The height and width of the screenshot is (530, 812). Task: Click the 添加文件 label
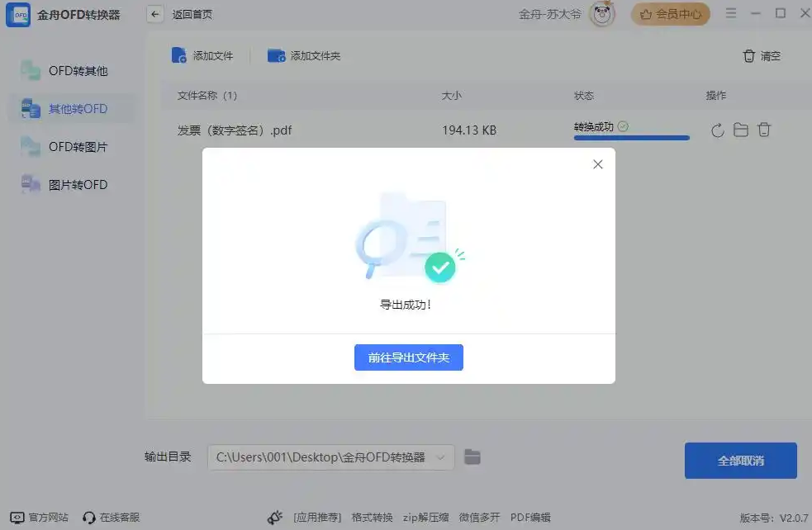click(x=213, y=56)
